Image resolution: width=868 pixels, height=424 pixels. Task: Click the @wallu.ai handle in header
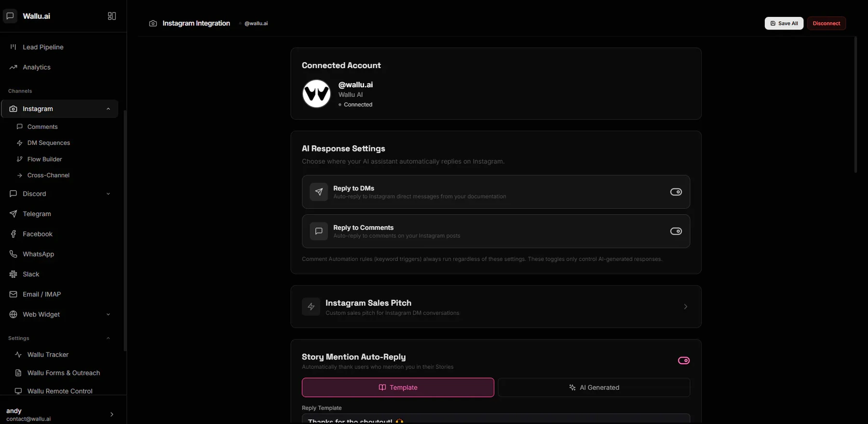click(256, 24)
